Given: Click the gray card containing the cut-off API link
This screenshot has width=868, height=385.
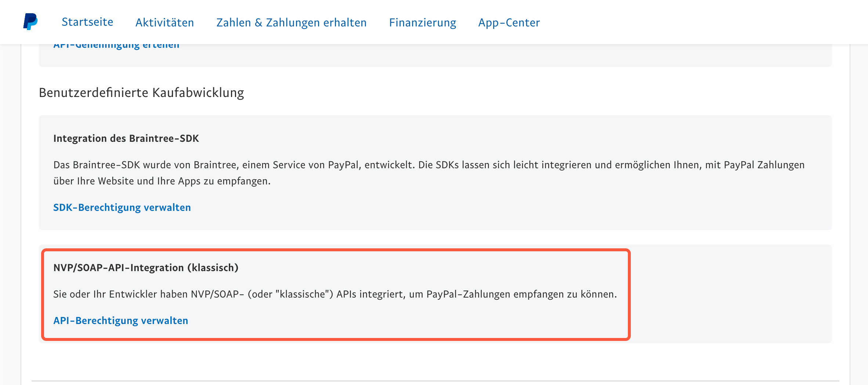Looking at the screenshot, I should coord(435,55).
